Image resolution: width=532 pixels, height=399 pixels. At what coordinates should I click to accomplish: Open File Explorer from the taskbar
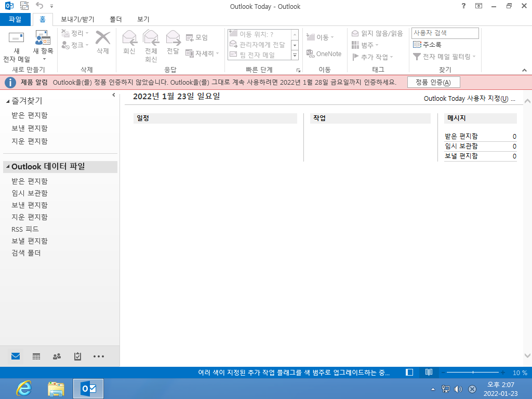point(56,389)
